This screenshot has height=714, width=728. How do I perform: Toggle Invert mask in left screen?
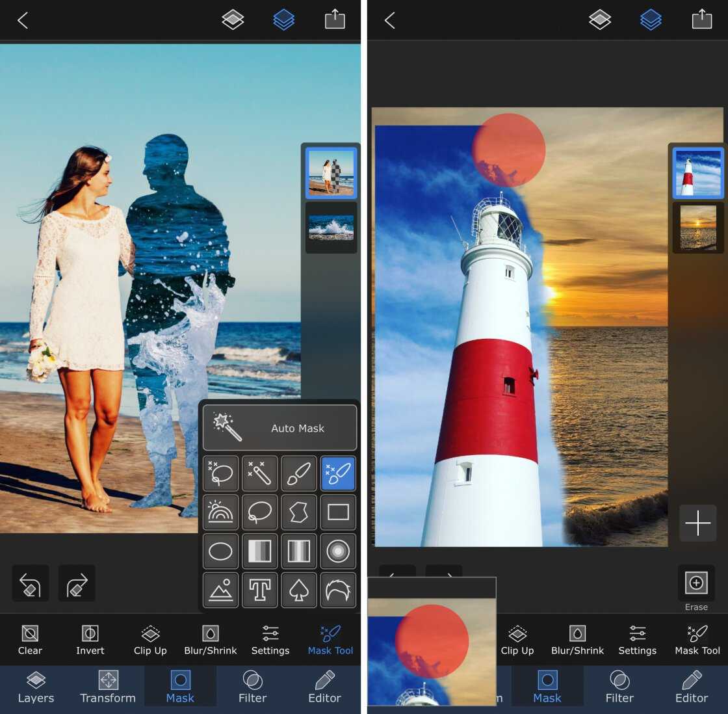tap(90, 640)
